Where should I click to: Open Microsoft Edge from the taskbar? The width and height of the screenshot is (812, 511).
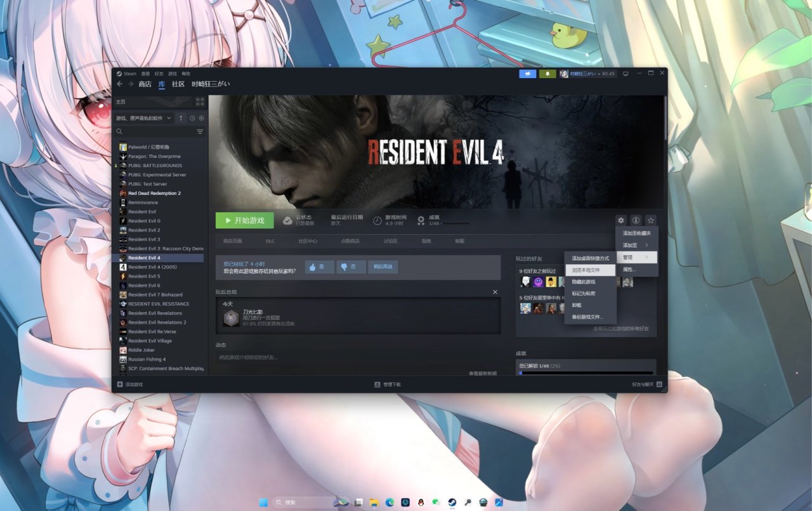pyautogui.click(x=390, y=502)
